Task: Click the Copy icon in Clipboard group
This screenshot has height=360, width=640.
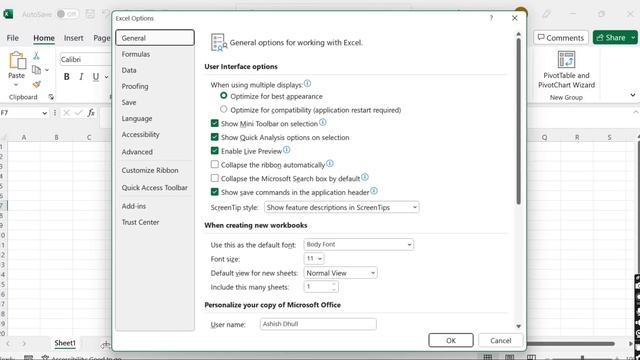Action: click(36, 70)
